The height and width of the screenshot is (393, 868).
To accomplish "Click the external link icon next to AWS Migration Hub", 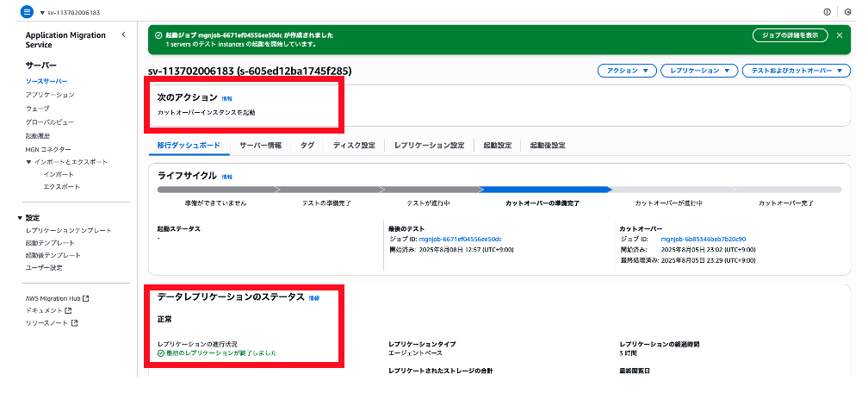I will 86,298.
